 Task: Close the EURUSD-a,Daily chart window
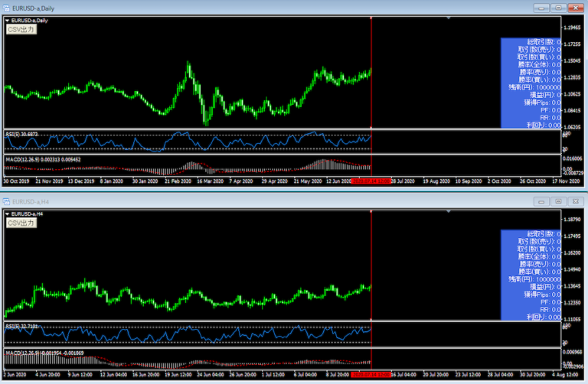click(577, 8)
